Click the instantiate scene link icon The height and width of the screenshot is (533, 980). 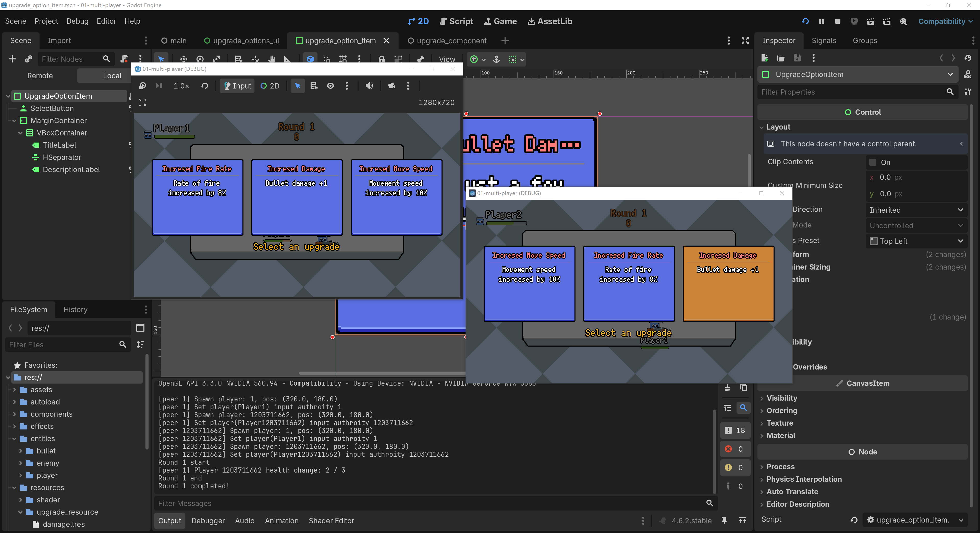click(x=29, y=59)
